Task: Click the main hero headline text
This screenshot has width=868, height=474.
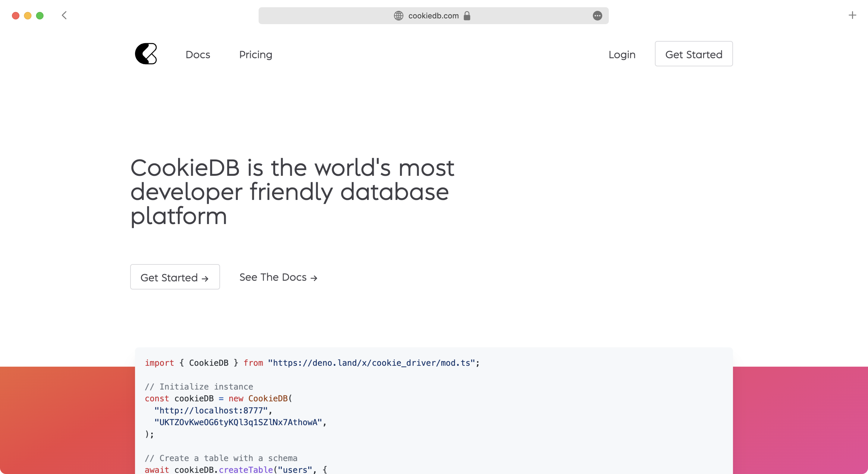Action: pyautogui.click(x=292, y=191)
